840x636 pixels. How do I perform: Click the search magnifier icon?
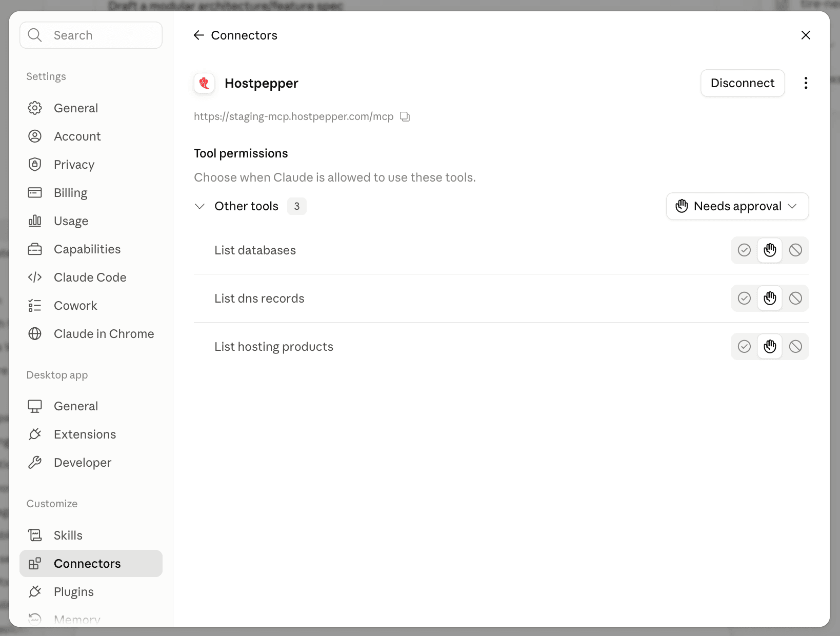(x=35, y=35)
